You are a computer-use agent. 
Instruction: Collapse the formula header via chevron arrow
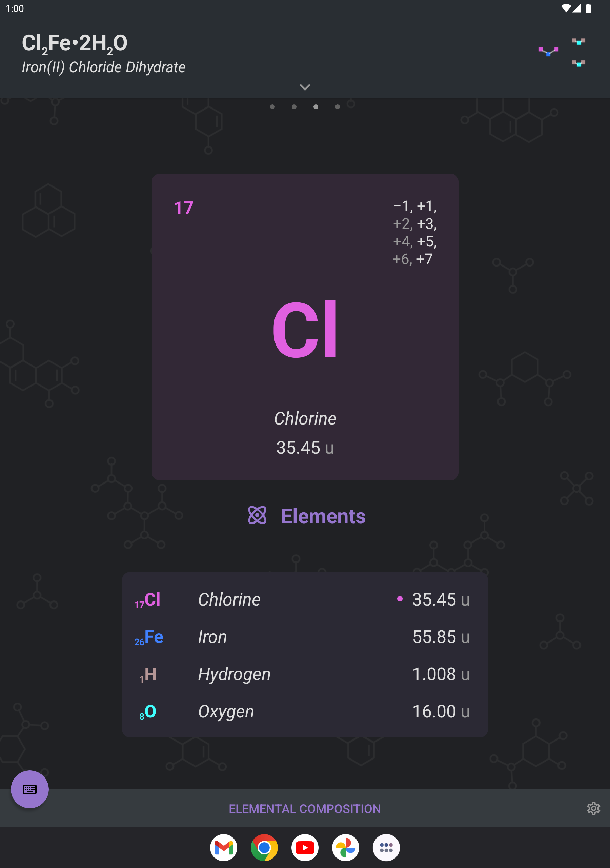point(305,87)
